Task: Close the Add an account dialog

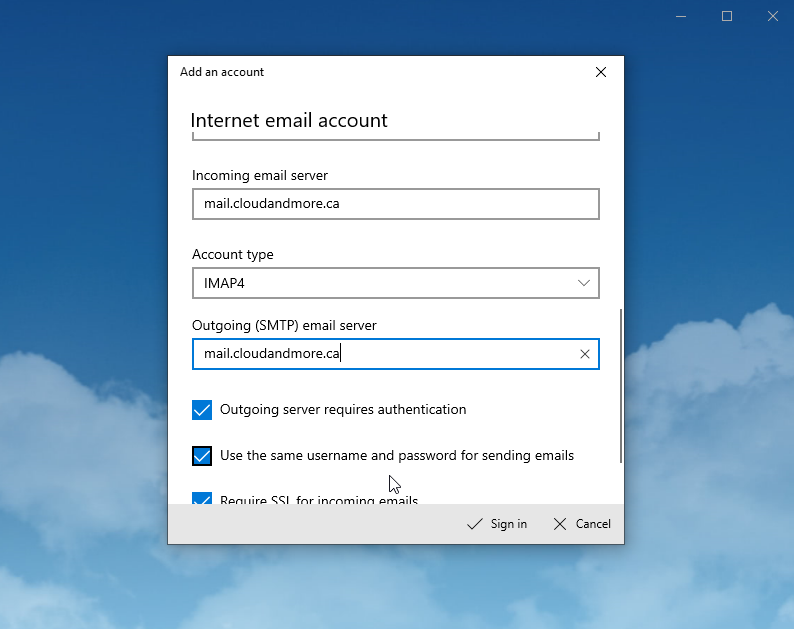Action: [x=601, y=72]
